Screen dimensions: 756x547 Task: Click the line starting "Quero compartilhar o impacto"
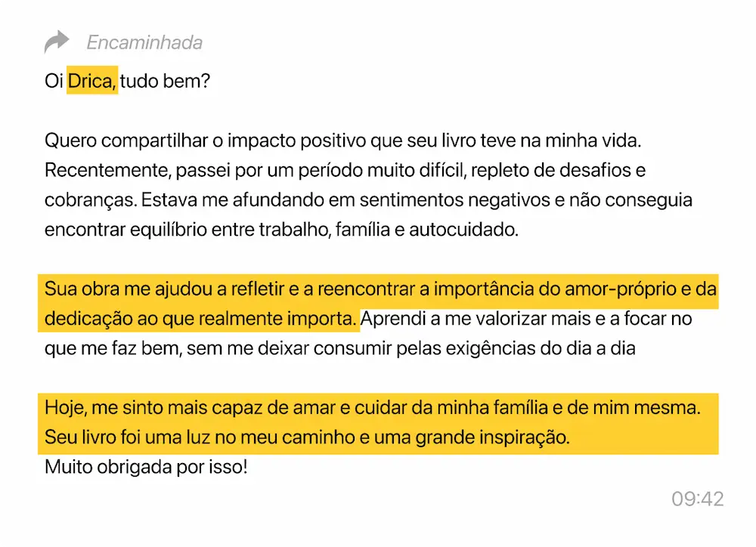342,141
